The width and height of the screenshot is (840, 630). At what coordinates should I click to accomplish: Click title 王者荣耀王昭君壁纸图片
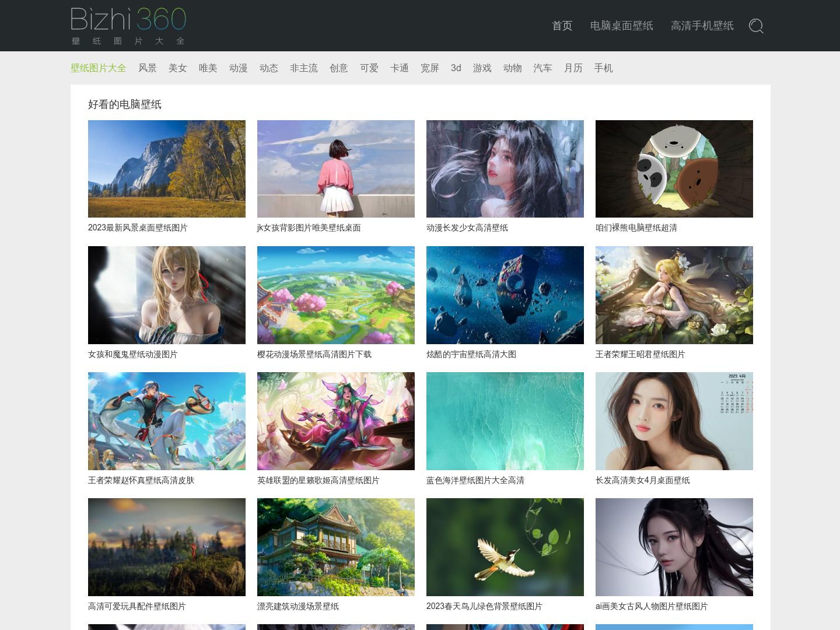click(640, 354)
